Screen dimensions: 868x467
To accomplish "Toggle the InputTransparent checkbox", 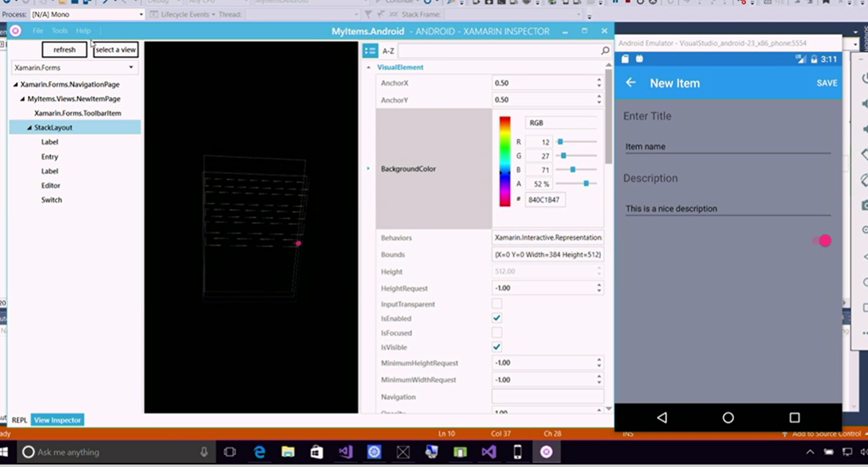I will point(497,303).
